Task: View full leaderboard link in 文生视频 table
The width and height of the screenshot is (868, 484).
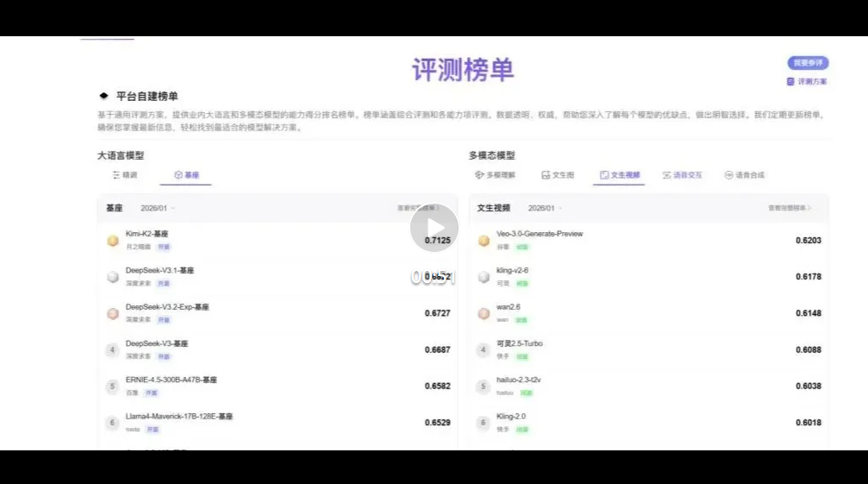Action: [x=790, y=208]
